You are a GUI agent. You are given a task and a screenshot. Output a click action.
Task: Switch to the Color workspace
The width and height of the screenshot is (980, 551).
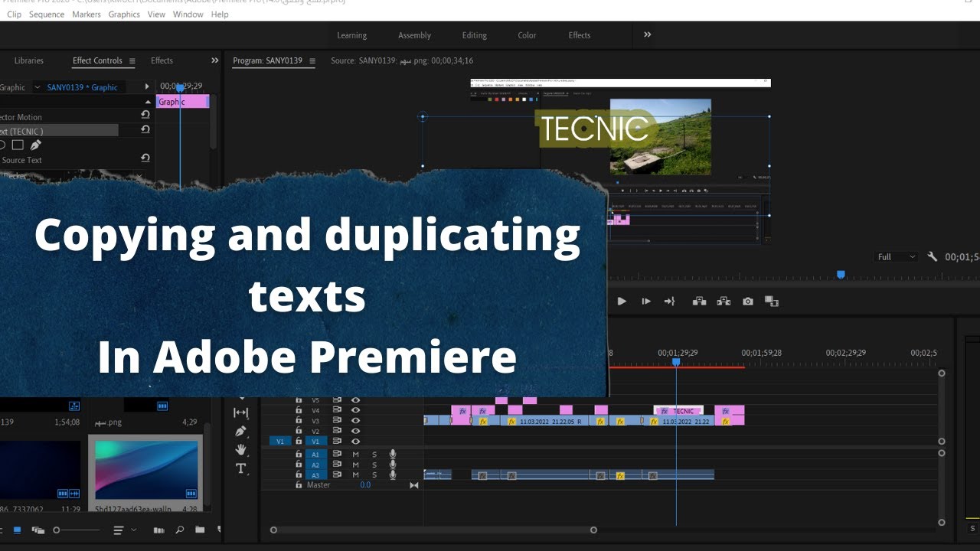[527, 35]
